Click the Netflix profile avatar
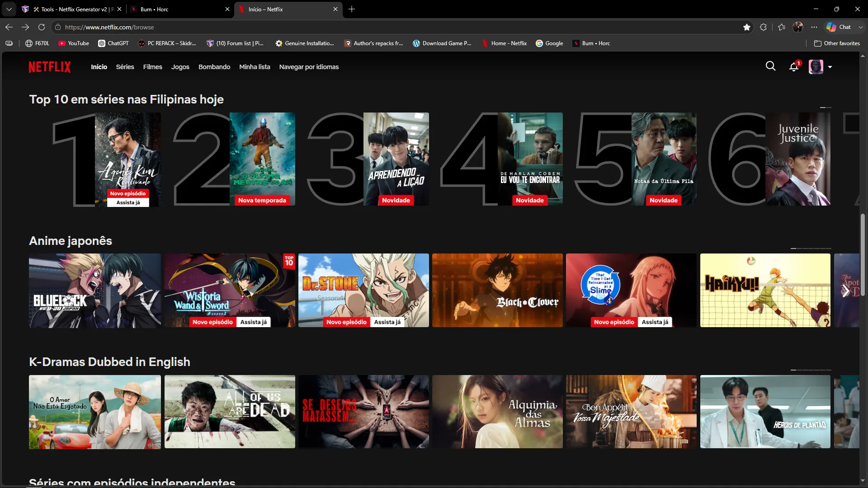The image size is (868, 488). pos(816,67)
